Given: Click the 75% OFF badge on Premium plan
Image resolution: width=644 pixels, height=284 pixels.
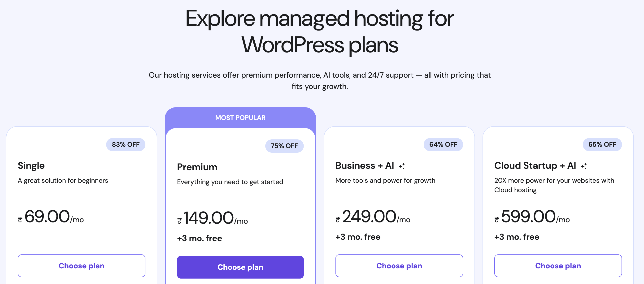Looking at the screenshot, I should [x=284, y=146].
